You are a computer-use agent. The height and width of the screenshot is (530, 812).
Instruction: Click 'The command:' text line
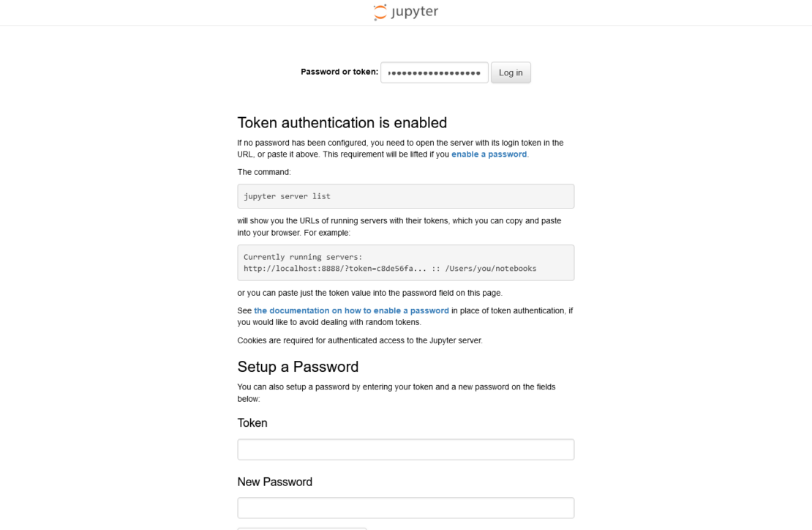click(x=264, y=172)
